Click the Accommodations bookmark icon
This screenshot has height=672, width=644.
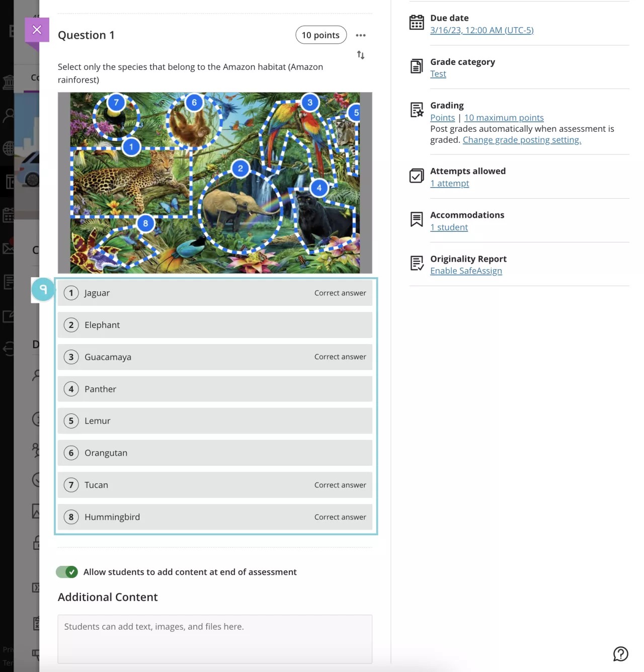417,219
